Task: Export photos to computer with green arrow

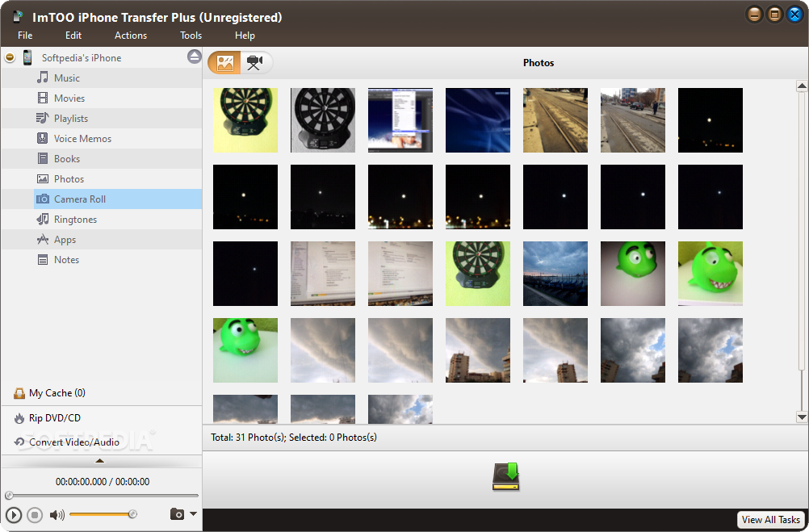Action: click(x=506, y=477)
